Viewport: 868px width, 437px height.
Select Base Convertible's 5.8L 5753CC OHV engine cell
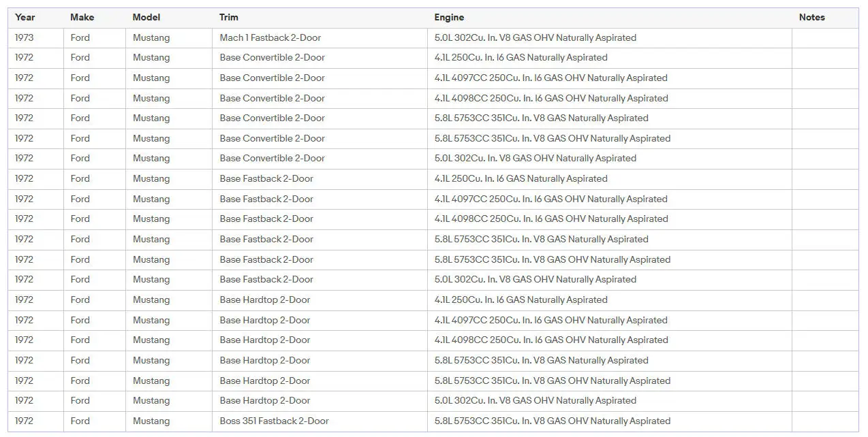[609, 139]
